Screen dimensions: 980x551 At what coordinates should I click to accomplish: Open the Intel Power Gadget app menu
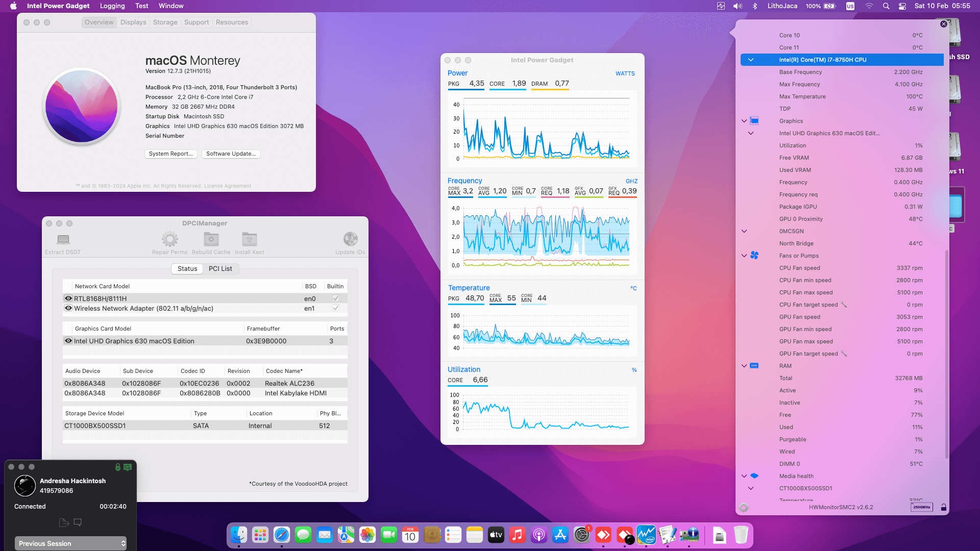[x=58, y=6]
